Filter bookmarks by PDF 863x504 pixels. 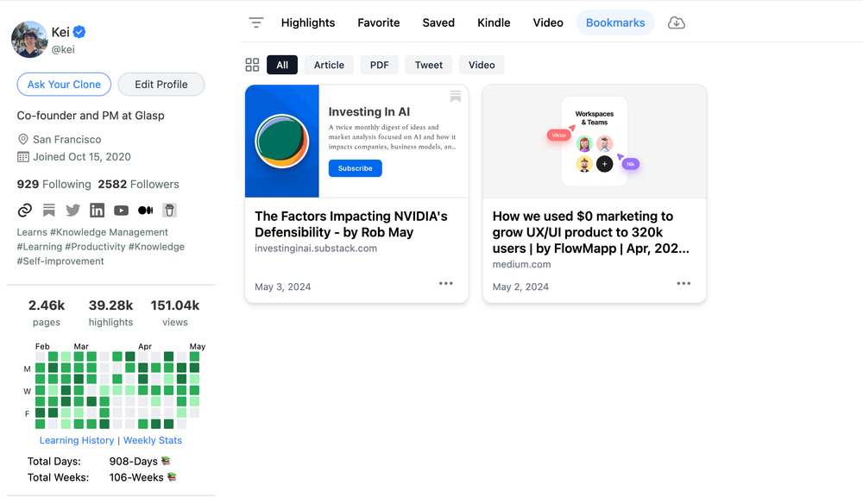click(x=379, y=65)
